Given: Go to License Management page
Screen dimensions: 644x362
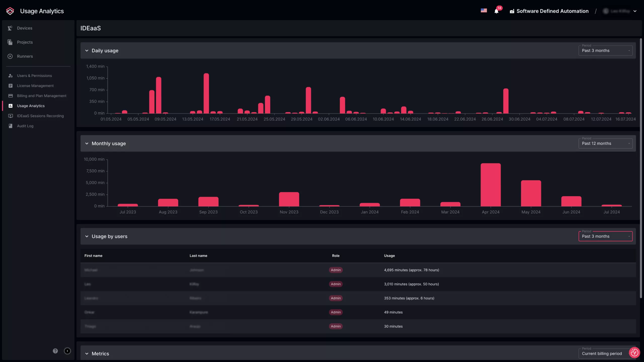Looking at the screenshot, I should [x=35, y=86].
